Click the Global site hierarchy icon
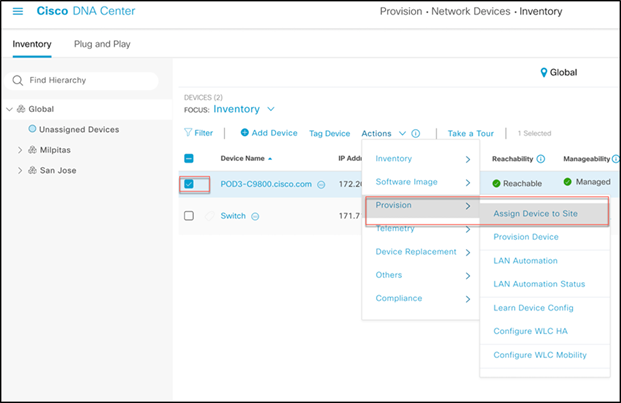The image size is (621, 403). pyautogui.click(x=21, y=109)
